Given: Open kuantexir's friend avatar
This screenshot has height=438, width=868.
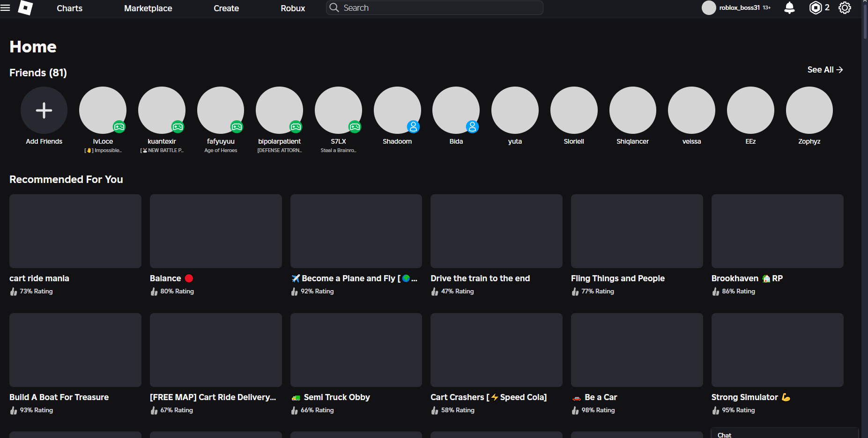Looking at the screenshot, I should pos(162,110).
